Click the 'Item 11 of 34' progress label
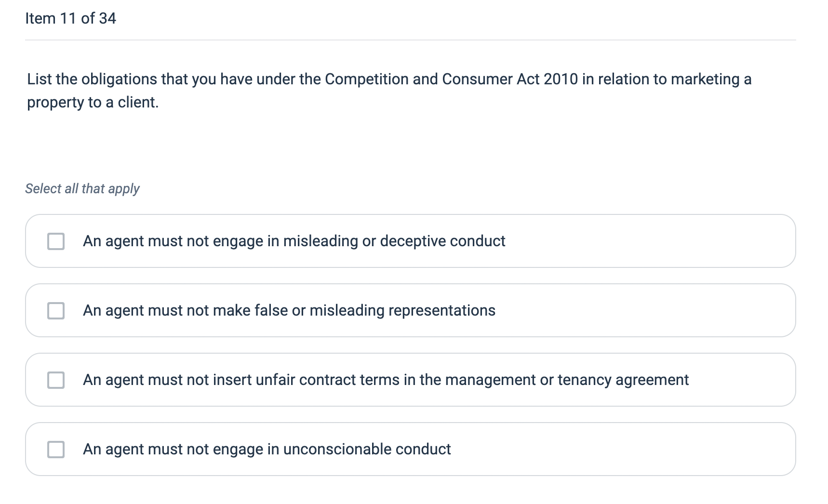Screen dimensions: 828x504 tap(70, 18)
